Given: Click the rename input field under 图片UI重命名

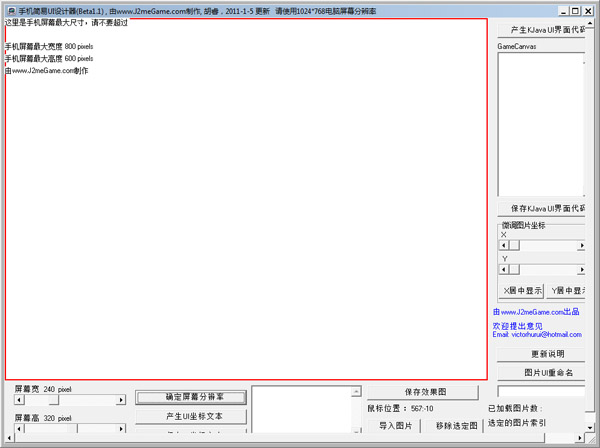Looking at the screenshot, I should [x=541, y=391].
